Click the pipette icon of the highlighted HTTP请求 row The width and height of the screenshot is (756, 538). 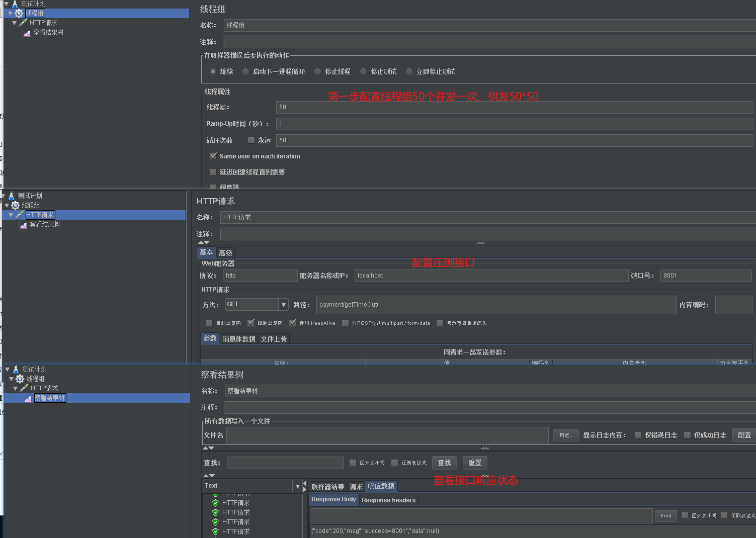click(x=20, y=215)
